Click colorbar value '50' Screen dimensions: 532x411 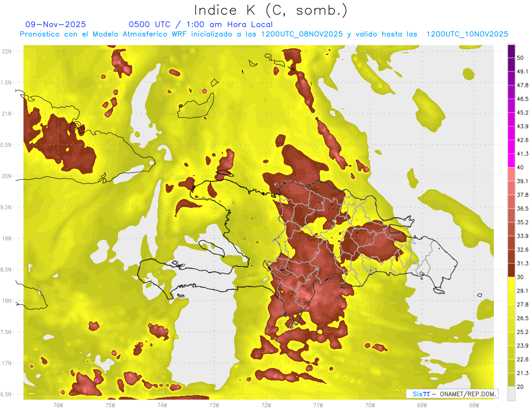[520, 58]
